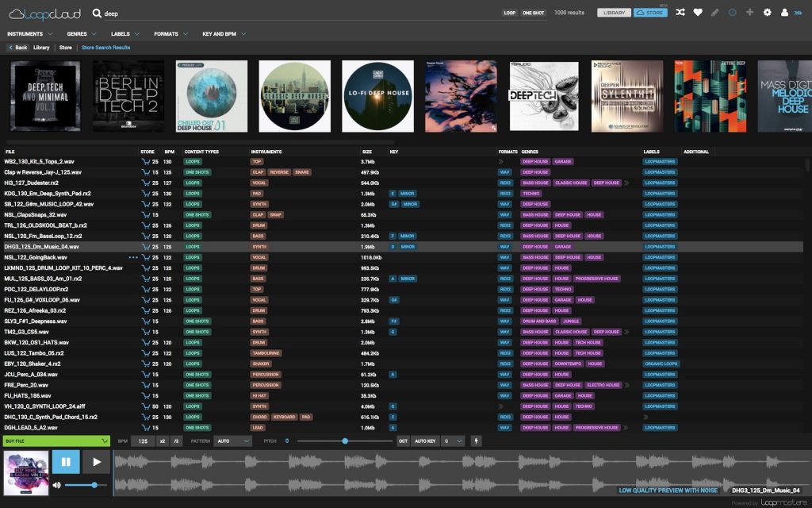Select the pencil edit icon in the toolbar
The height and width of the screenshot is (508, 812).
714,12
